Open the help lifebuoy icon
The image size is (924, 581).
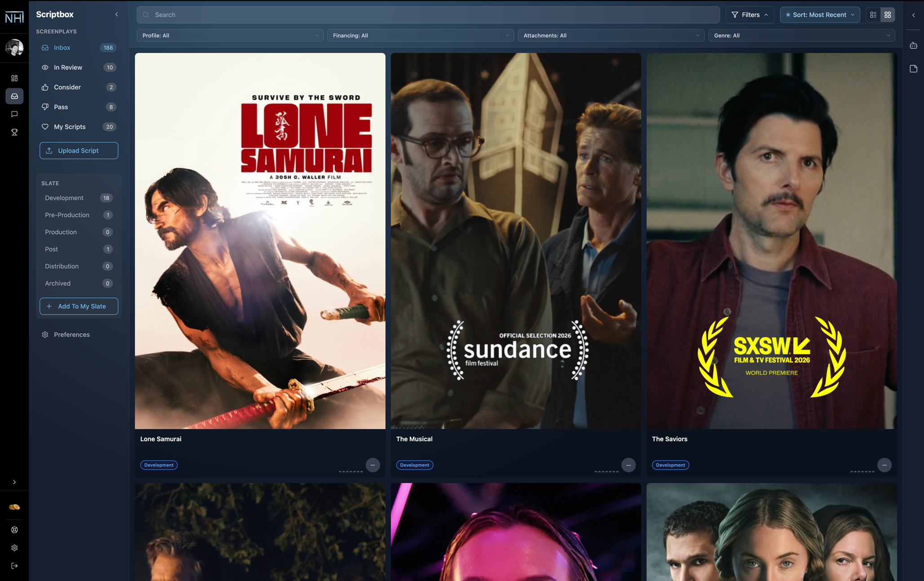[x=14, y=530]
